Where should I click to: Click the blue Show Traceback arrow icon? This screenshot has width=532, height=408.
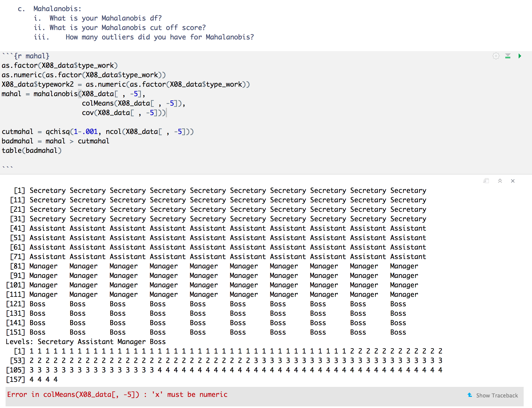470,395
